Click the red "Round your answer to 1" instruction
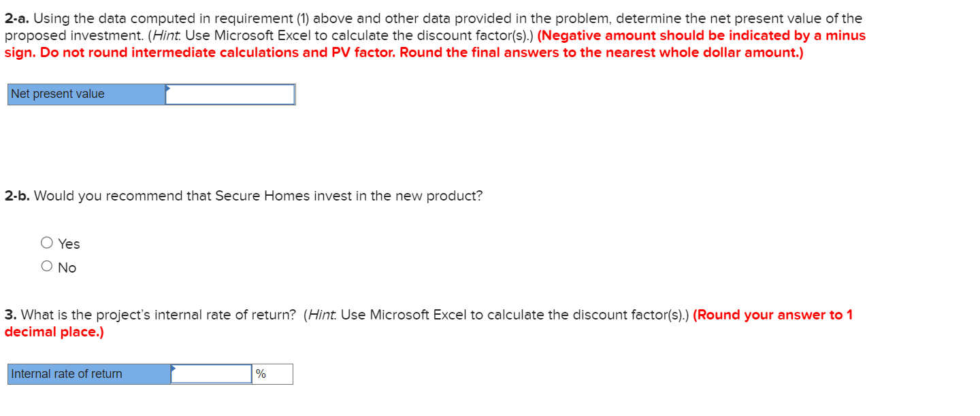This screenshot has height=416, width=980. (x=772, y=315)
